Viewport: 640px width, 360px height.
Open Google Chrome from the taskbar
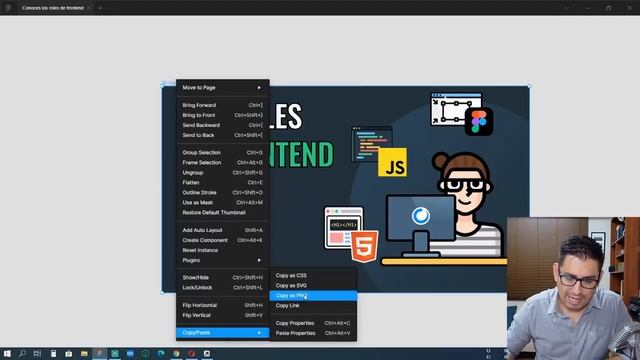(176, 353)
